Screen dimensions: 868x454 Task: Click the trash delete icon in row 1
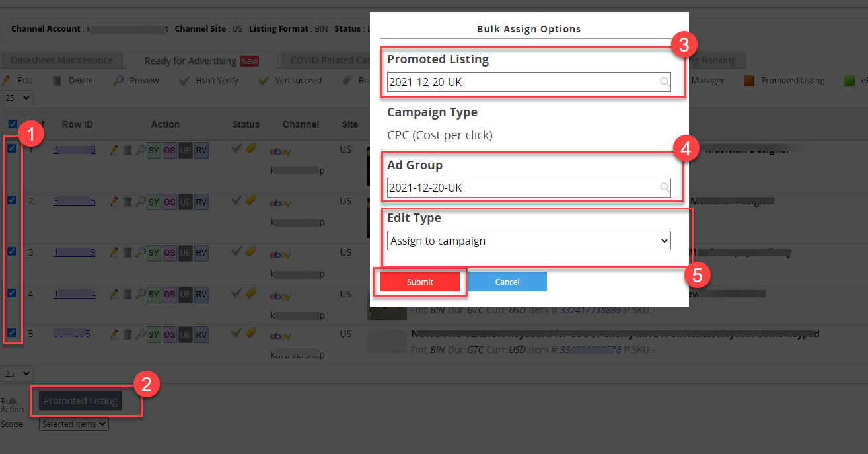127,150
